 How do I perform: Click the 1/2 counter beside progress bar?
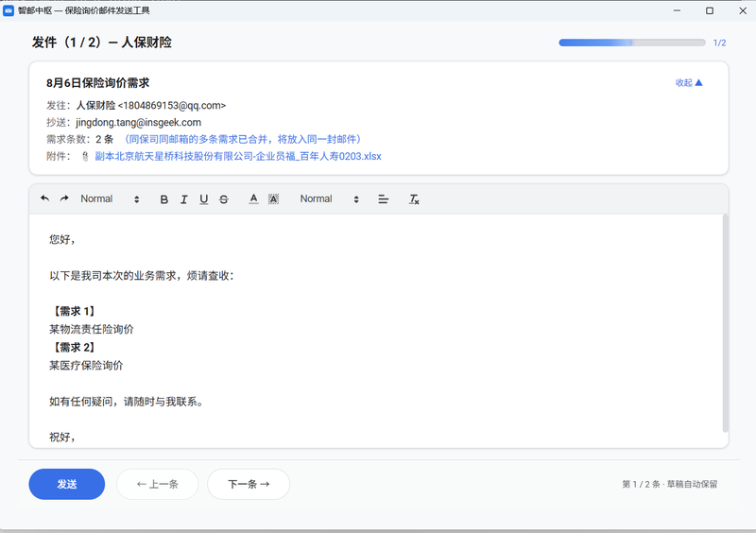coord(720,43)
